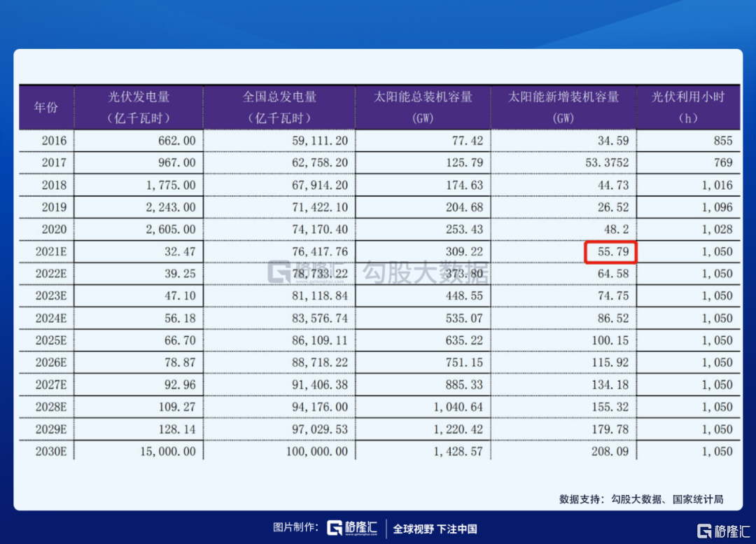Click the year cell 2023E
This screenshot has width=756, height=544.
(x=51, y=296)
